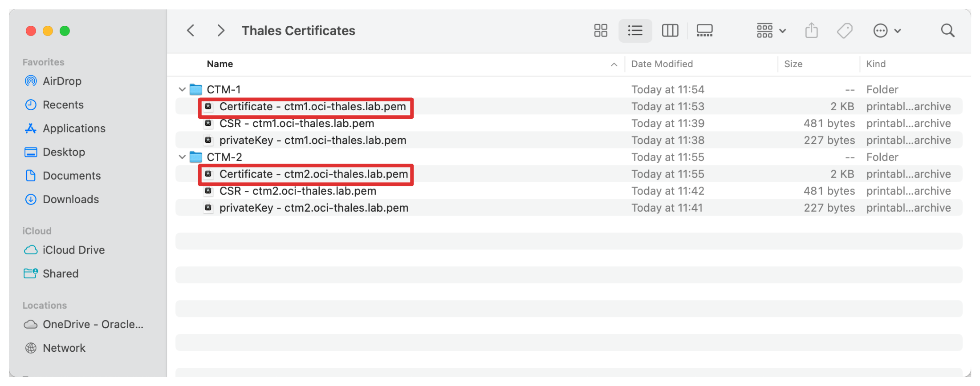Viewport: 980px width, 386px height.
Task: Click the Search magnifier icon
Action: tap(947, 31)
